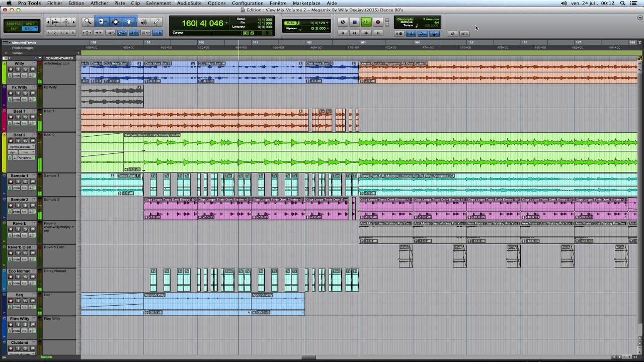This screenshot has width=644, height=362.
Task: Arm the Record transport button
Action: coord(378,22)
